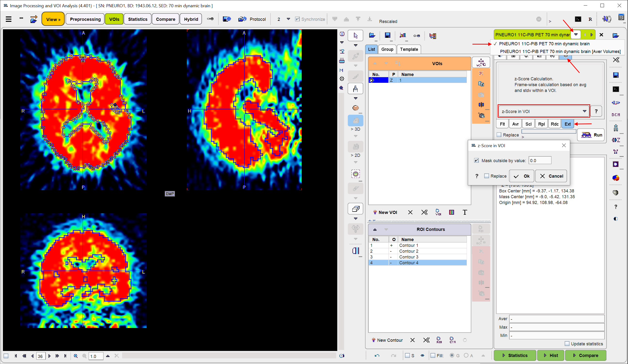628x364 pixels.
Task: Click the slice number field 36
Action: pos(41,356)
